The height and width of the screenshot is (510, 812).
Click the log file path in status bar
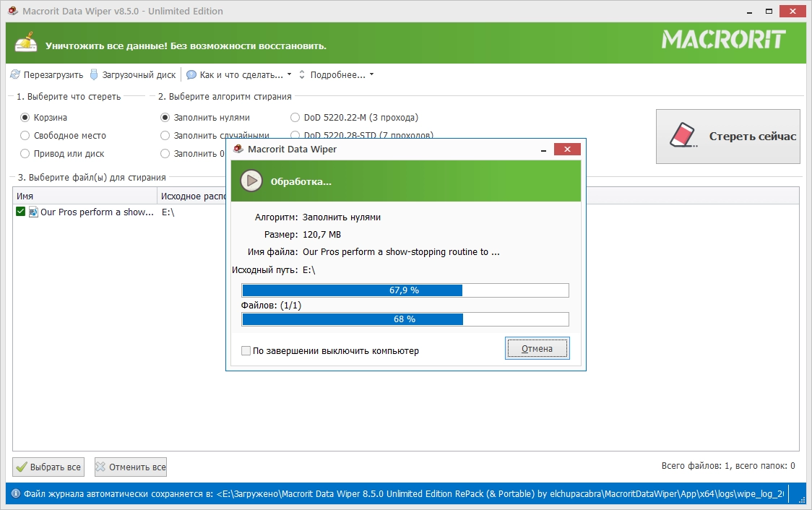(500, 494)
